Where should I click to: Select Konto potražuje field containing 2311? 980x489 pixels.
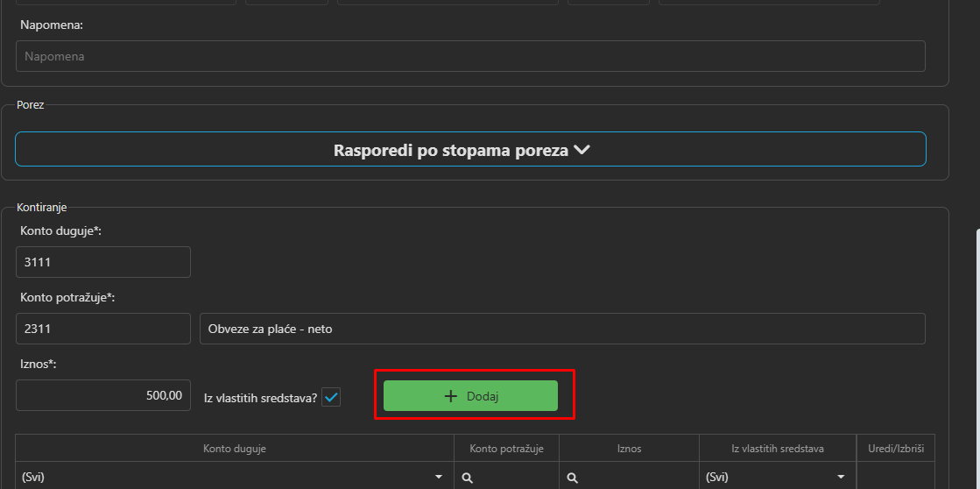[103, 330]
